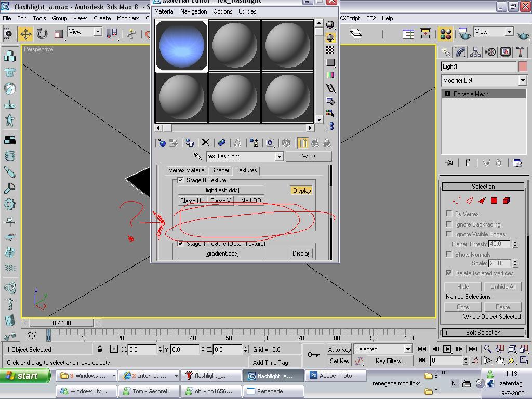Click the Reset Material X icon

click(x=205, y=142)
